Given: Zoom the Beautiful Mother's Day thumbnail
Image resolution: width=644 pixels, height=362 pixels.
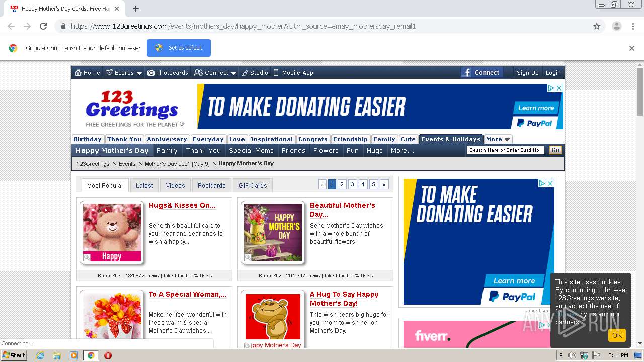Looking at the screenshot, I should [x=248, y=257].
